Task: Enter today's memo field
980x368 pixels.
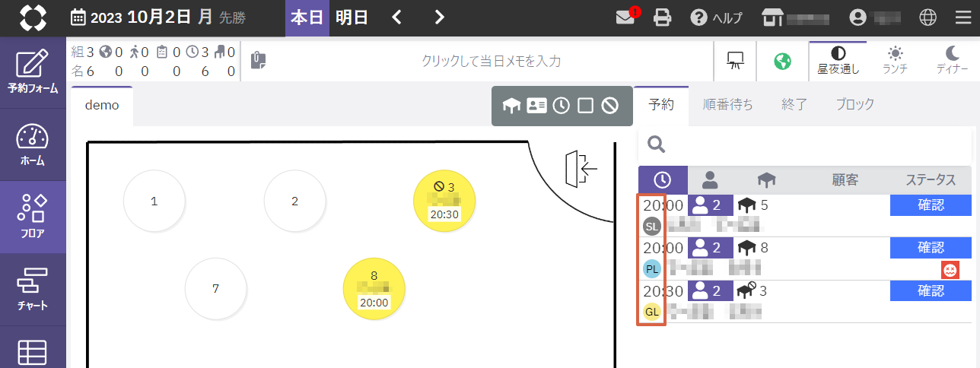Action: pyautogui.click(x=492, y=61)
